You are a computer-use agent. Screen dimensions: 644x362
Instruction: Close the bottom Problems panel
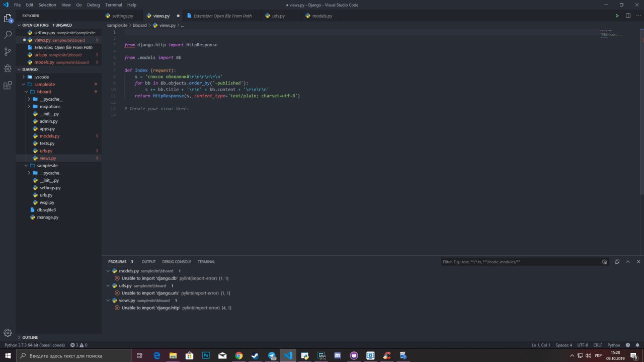(638, 262)
